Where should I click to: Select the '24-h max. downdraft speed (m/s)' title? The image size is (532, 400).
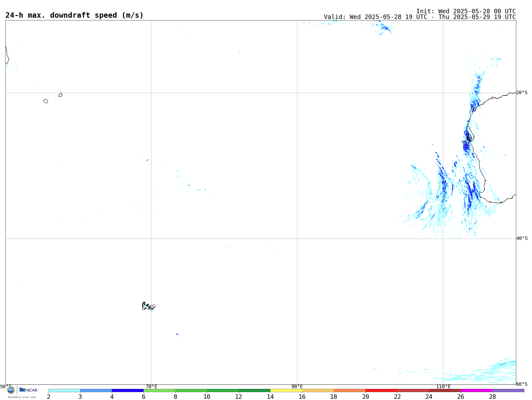[74, 15]
